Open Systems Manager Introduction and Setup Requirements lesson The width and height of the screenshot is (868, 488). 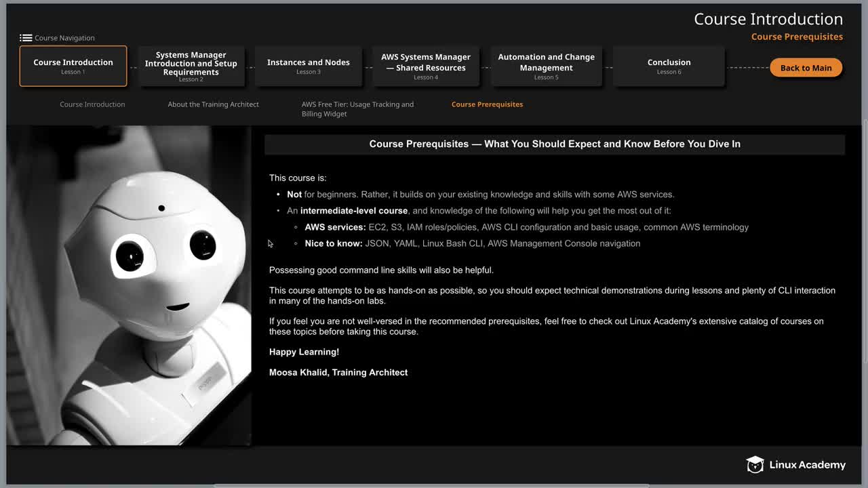click(191, 66)
